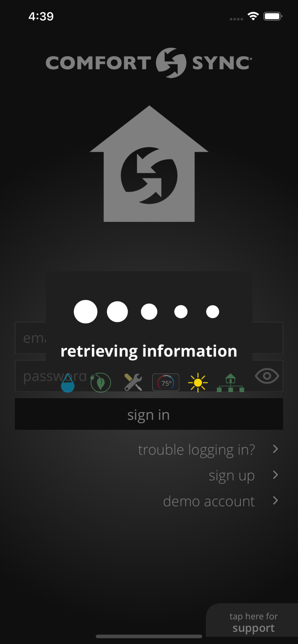Tap the wrench and screwdriver tools icon

[x=133, y=382]
